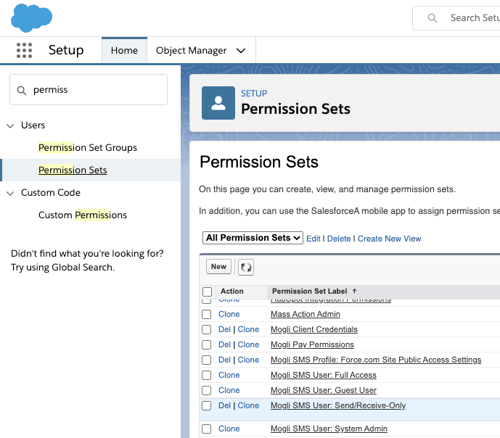
Task: Click the refresh list icon button
Action: pyautogui.click(x=246, y=267)
